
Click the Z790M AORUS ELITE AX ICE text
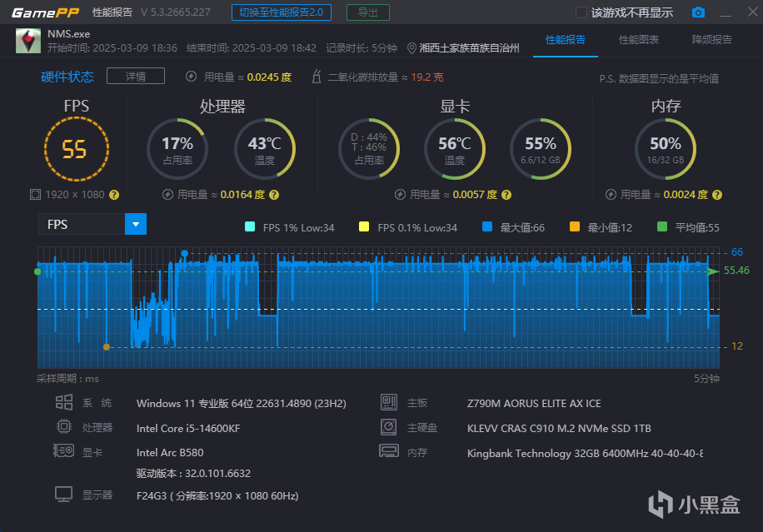pos(534,404)
